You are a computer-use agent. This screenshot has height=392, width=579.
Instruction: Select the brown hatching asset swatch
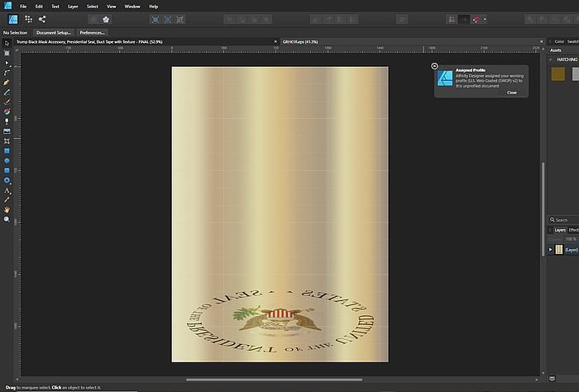558,74
